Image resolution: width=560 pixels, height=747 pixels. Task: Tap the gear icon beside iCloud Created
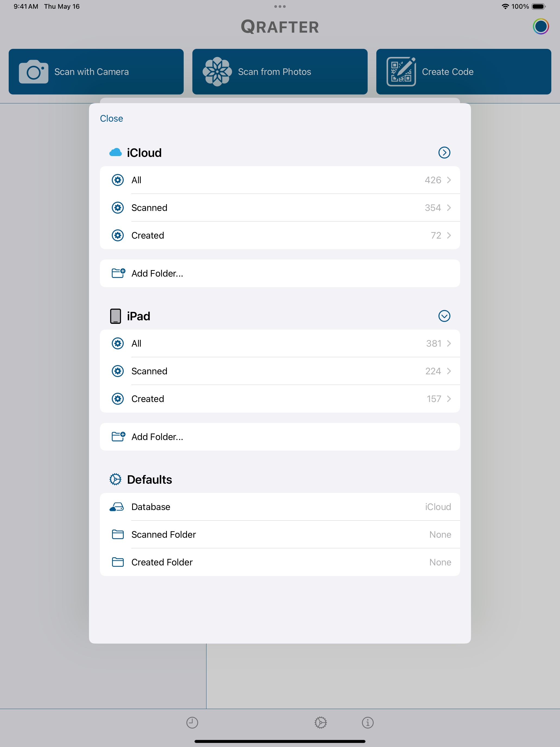[x=117, y=235]
